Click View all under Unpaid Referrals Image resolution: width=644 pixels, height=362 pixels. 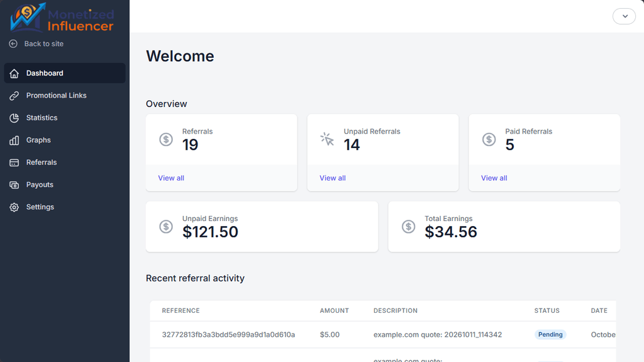point(333,178)
